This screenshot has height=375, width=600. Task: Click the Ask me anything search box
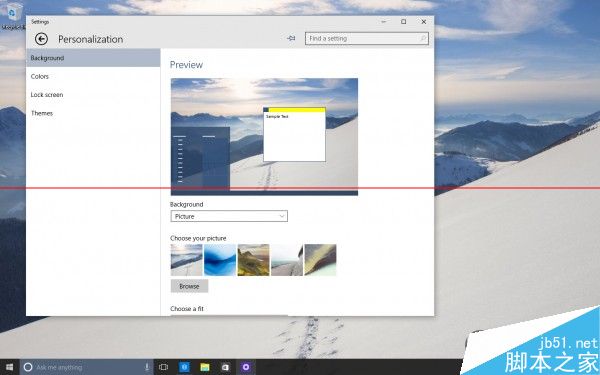[87, 367]
